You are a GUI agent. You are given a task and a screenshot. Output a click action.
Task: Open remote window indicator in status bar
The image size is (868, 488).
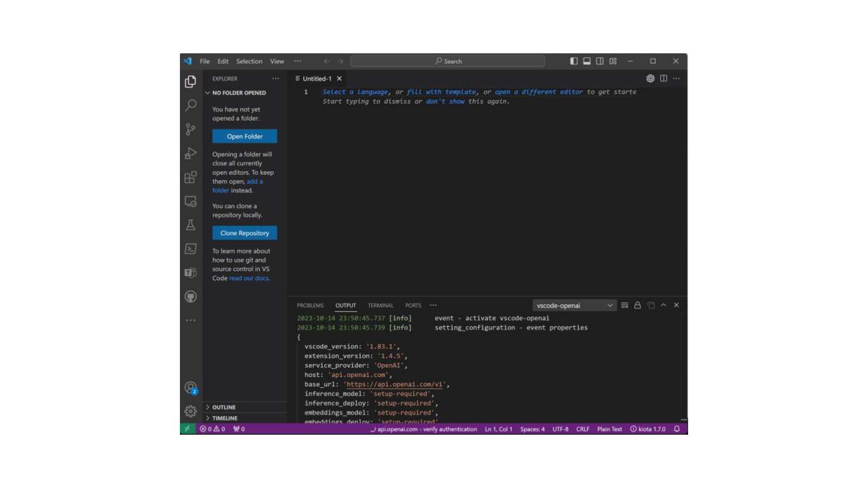click(x=187, y=429)
